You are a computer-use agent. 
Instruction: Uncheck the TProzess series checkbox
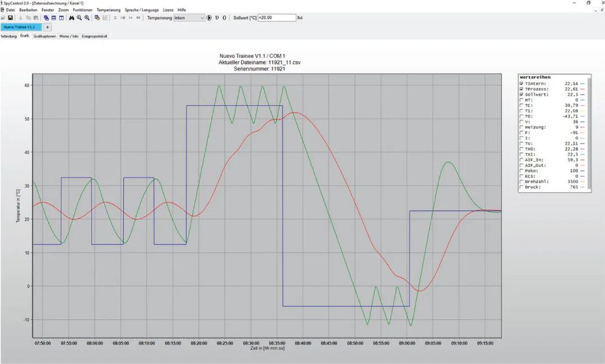tap(522, 89)
